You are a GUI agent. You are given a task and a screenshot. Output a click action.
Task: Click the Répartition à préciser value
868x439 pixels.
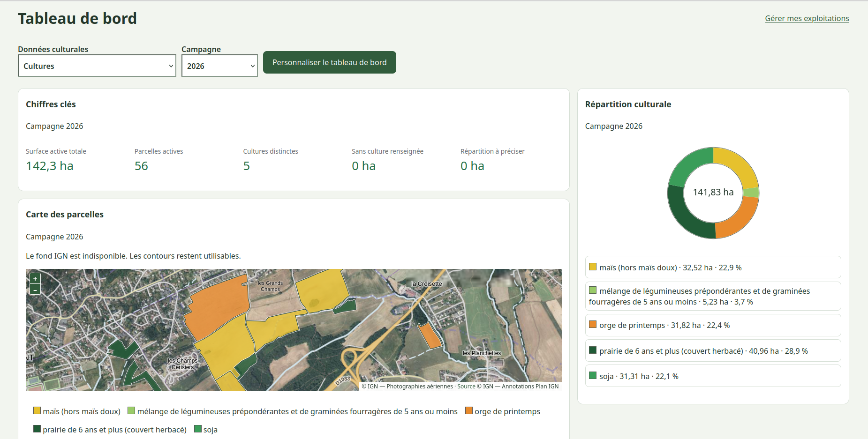pos(472,166)
